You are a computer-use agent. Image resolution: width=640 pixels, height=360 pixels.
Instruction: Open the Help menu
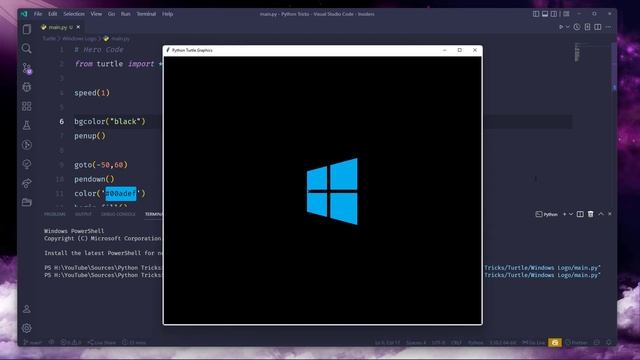168,14
